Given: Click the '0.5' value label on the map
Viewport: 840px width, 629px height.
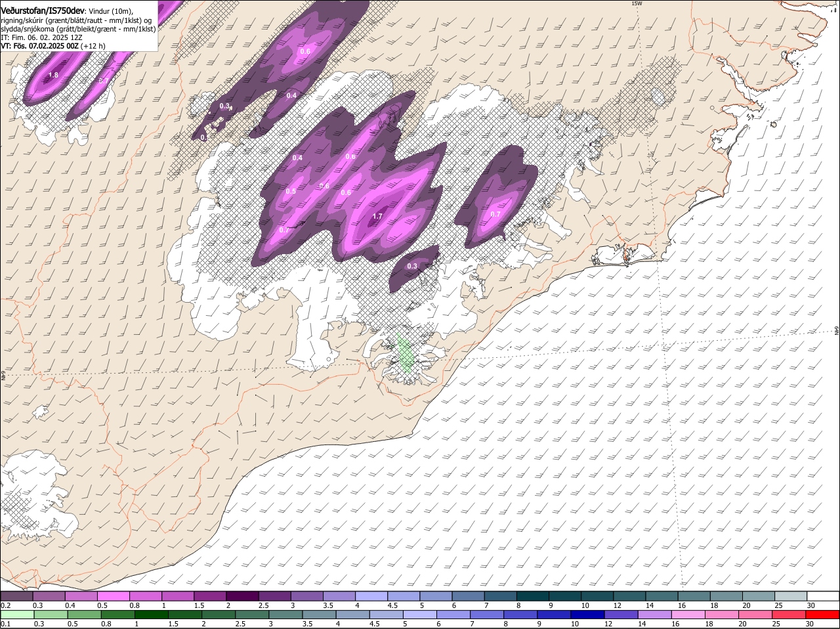Looking at the screenshot, I should tap(291, 191).
